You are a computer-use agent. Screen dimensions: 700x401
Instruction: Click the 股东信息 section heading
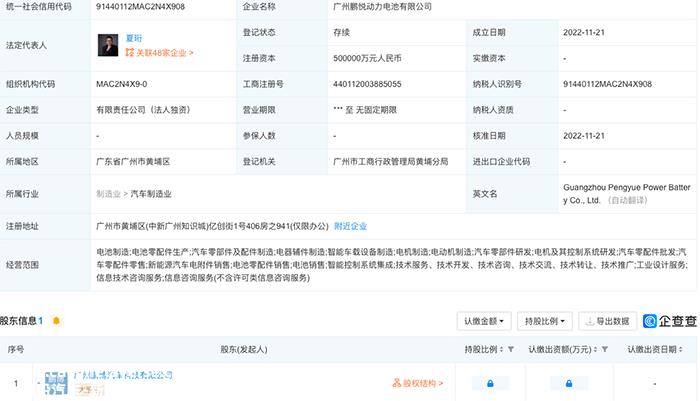pyautogui.click(x=18, y=321)
